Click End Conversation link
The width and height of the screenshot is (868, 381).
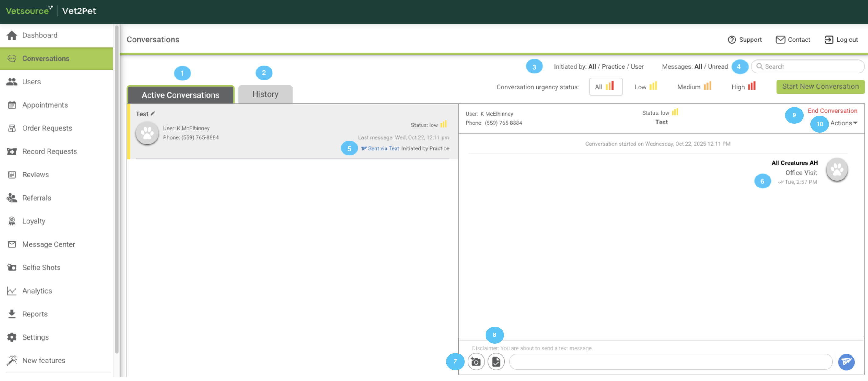pyautogui.click(x=832, y=111)
